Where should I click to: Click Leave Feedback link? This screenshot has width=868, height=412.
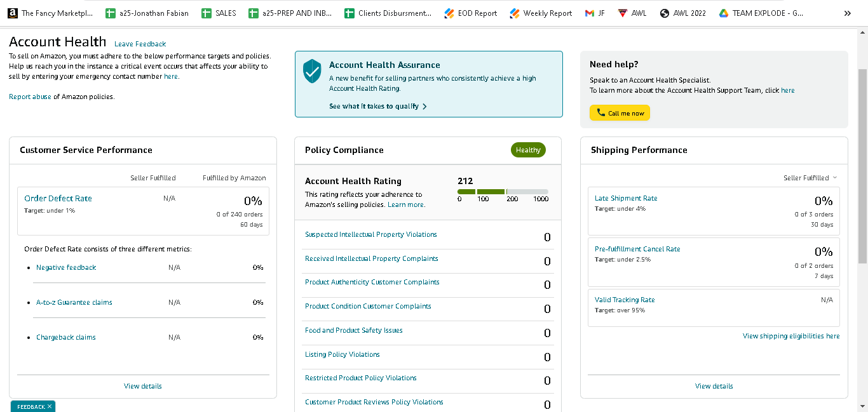[140, 44]
